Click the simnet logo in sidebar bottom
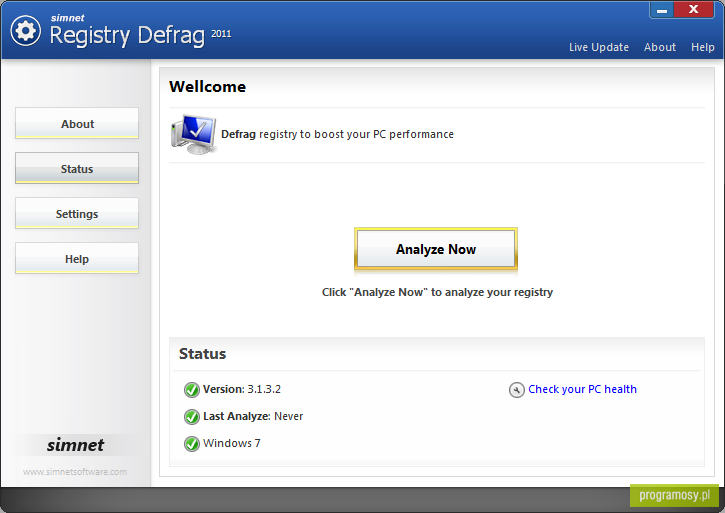 tap(75, 445)
